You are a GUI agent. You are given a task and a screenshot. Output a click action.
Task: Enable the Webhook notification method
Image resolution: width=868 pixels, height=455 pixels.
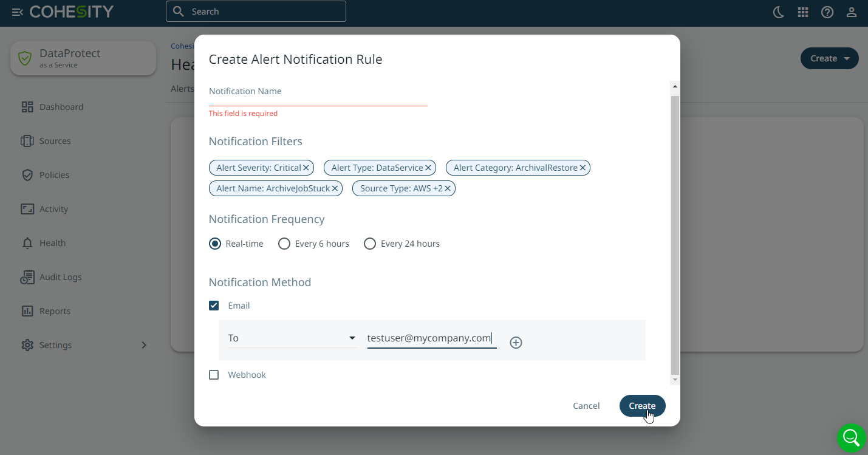pyautogui.click(x=214, y=374)
